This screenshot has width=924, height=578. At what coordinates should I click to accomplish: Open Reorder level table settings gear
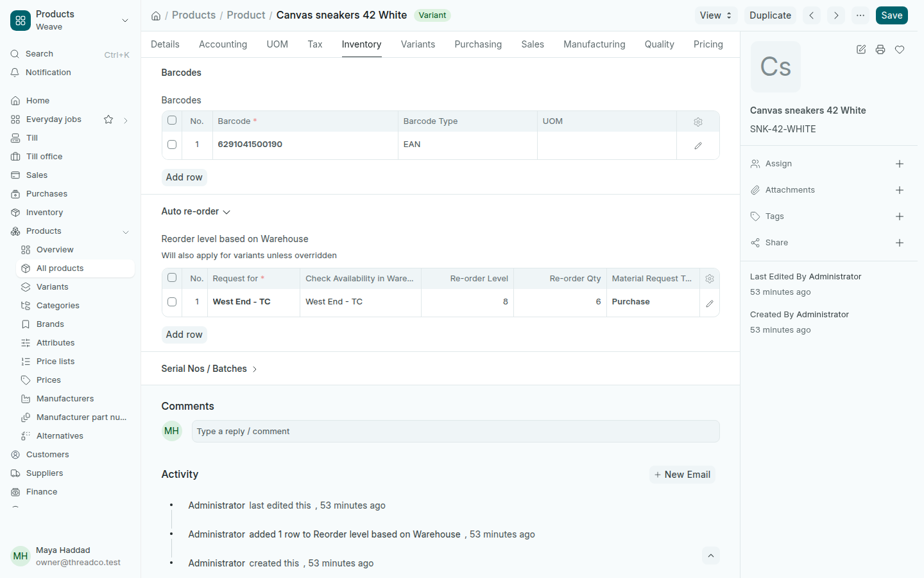tap(710, 279)
